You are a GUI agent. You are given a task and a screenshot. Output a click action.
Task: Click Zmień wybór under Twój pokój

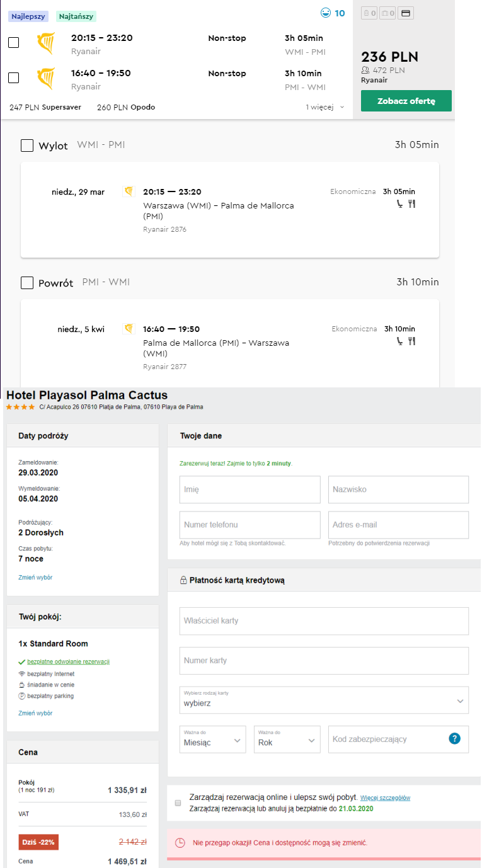click(x=35, y=713)
